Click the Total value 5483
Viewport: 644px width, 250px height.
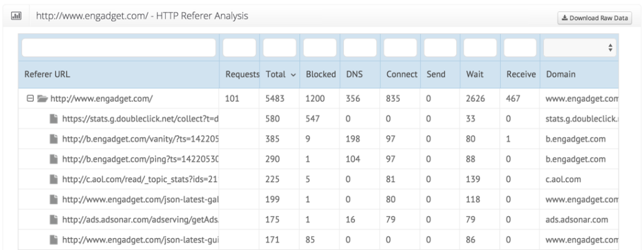coord(275,99)
